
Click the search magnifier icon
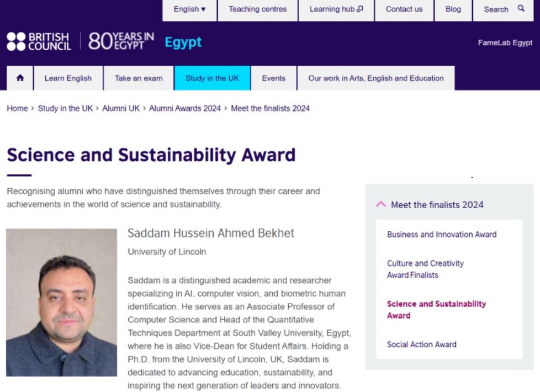coord(521,8)
